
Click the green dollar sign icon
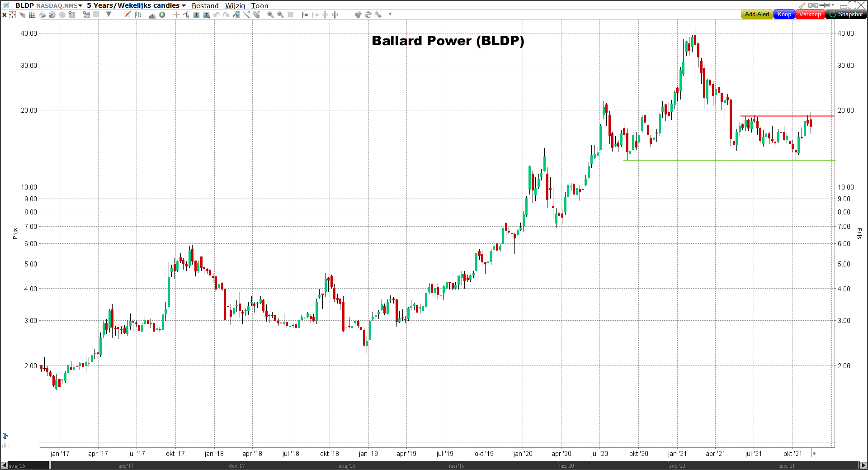(x=162, y=14)
